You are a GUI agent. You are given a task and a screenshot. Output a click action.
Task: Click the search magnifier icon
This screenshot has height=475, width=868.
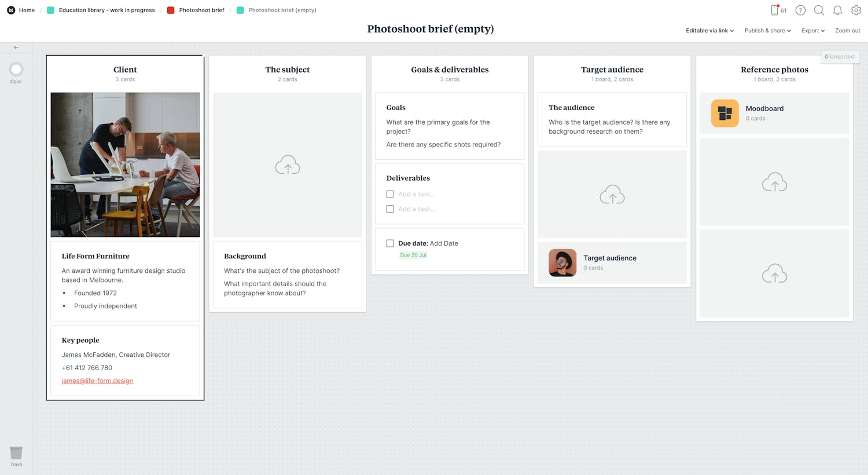819,10
